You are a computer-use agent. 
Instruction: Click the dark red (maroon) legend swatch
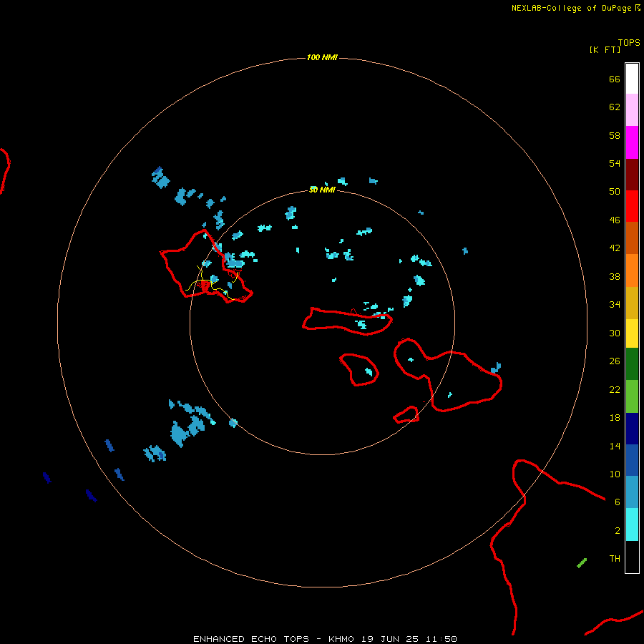point(632,174)
